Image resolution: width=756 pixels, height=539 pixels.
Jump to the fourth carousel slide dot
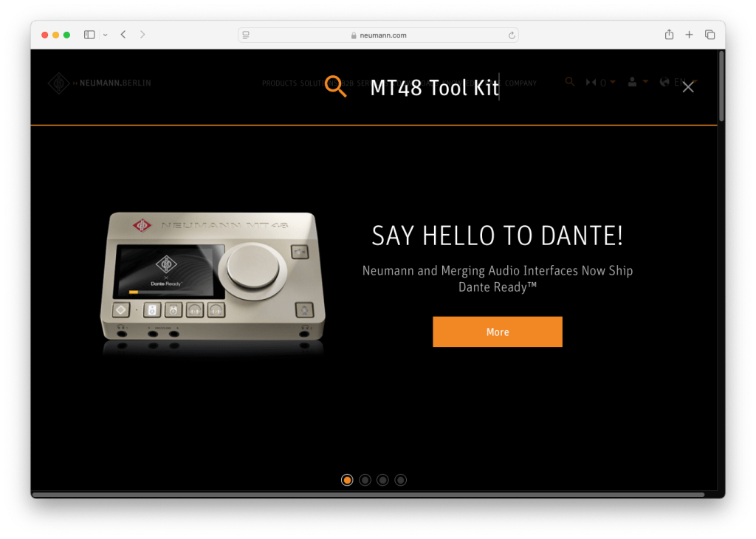point(400,480)
